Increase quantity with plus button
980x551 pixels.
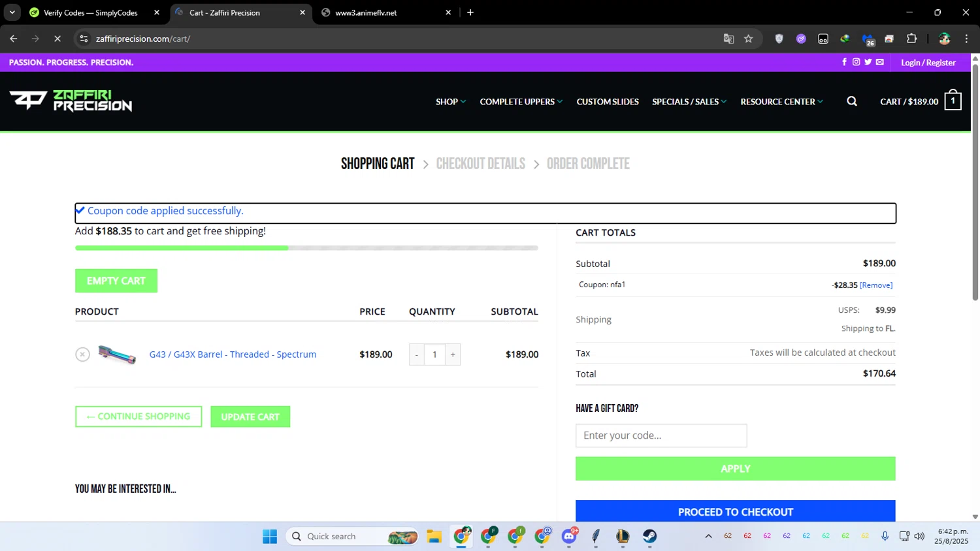pyautogui.click(x=453, y=354)
